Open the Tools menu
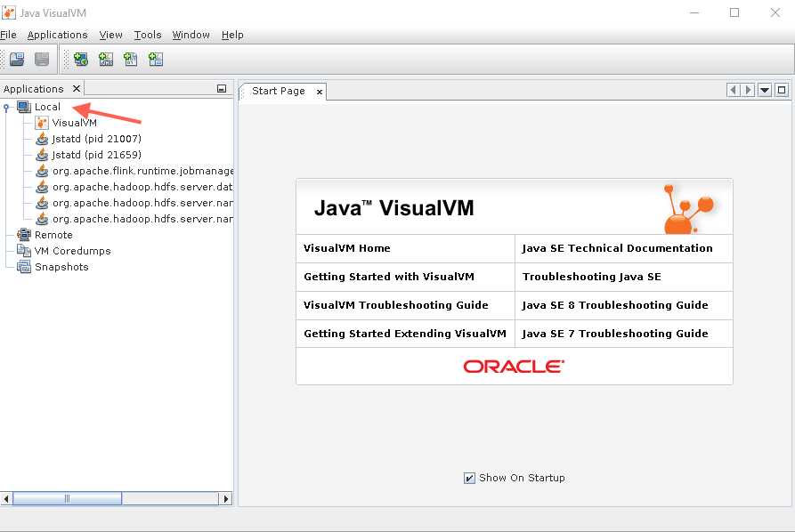Image resolution: width=795 pixels, height=532 pixels. coord(148,35)
